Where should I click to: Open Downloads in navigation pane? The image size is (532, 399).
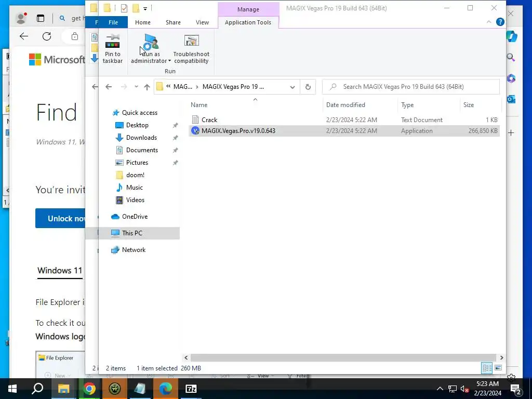(x=141, y=138)
